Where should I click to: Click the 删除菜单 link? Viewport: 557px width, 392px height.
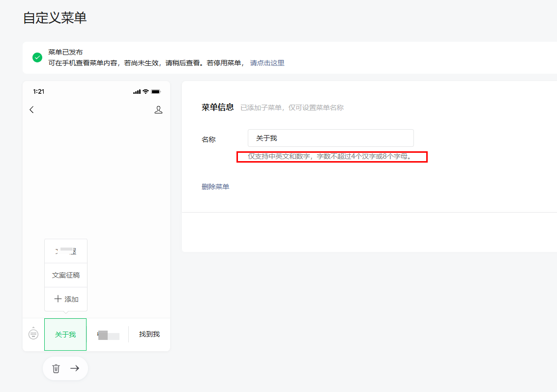215,187
